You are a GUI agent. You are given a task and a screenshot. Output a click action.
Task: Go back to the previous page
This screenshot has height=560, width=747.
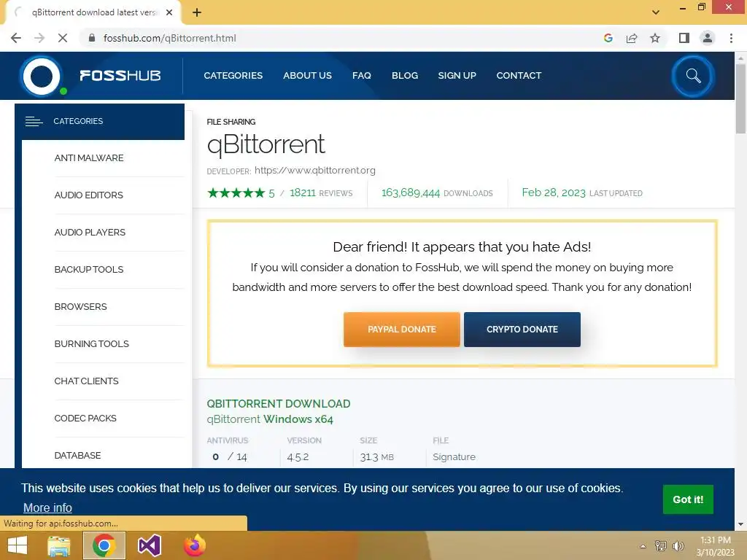16,38
